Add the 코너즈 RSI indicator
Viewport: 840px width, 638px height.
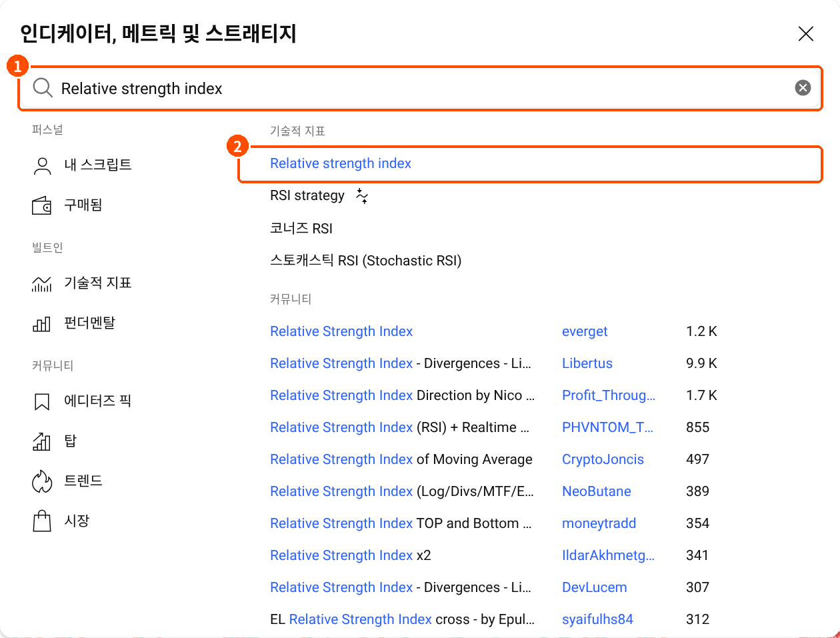click(301, 228)
